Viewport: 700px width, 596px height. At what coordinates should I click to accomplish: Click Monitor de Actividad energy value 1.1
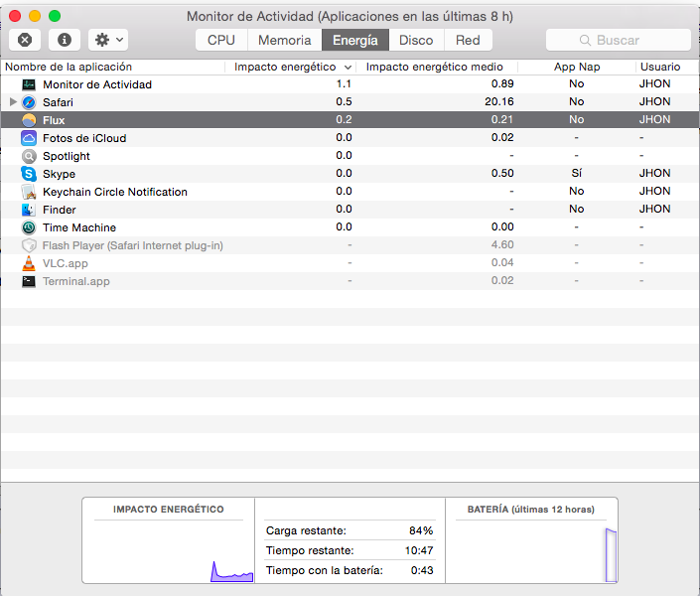344,84
